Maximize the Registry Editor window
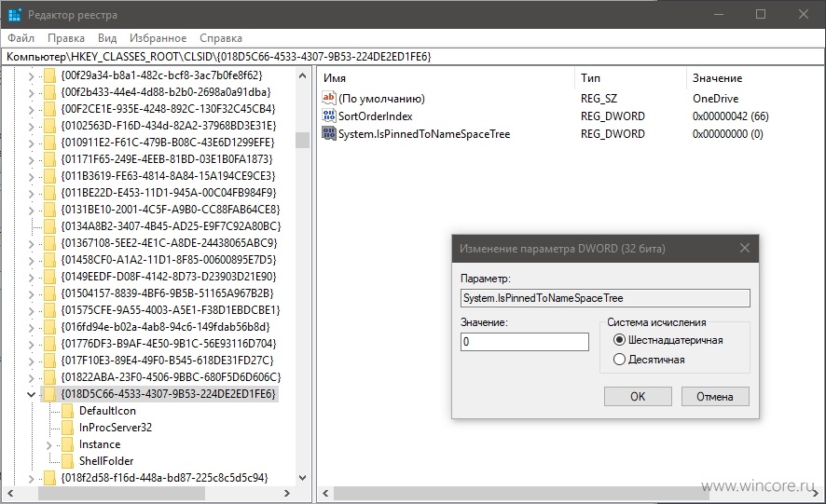 pyautogui.click(x=761, y=14)
